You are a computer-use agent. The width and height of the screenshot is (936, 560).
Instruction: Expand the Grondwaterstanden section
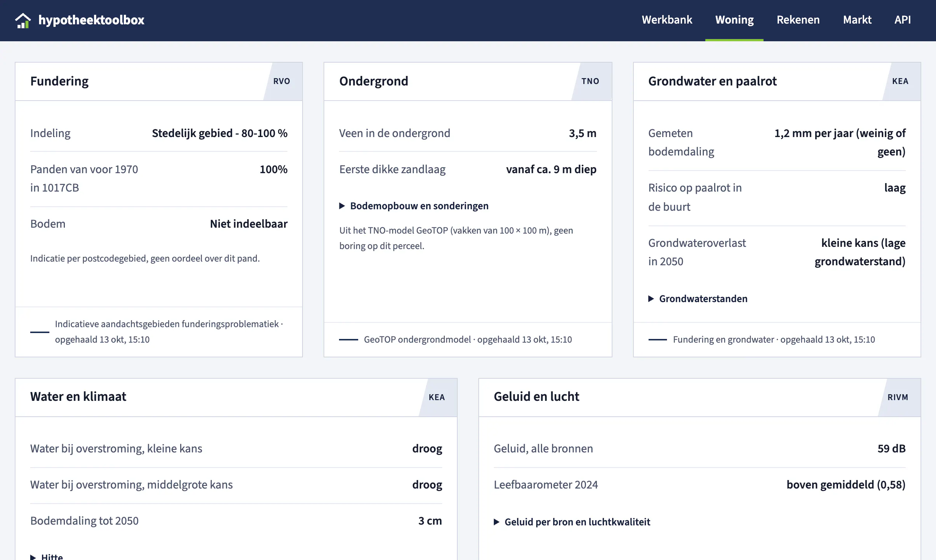[698, 298]
